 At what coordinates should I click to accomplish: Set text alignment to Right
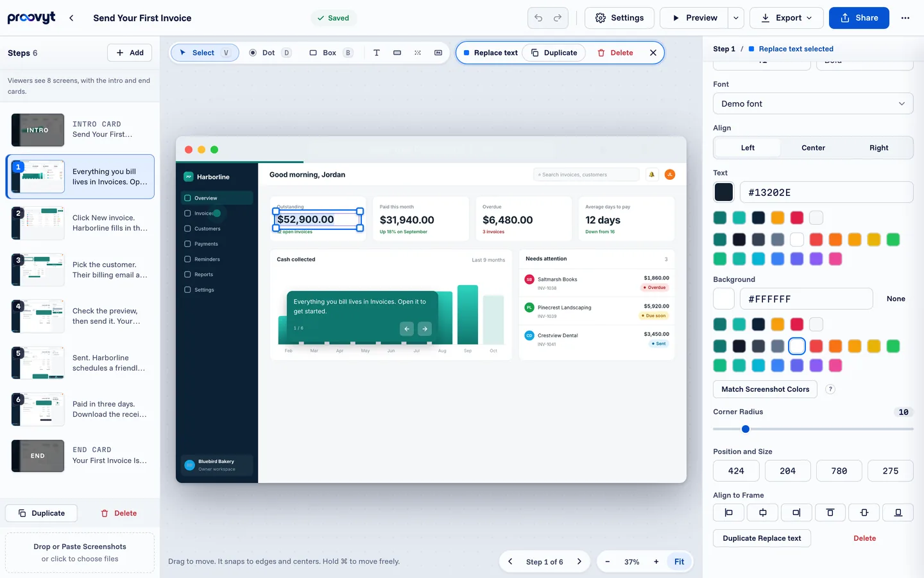tap(879, 148)
